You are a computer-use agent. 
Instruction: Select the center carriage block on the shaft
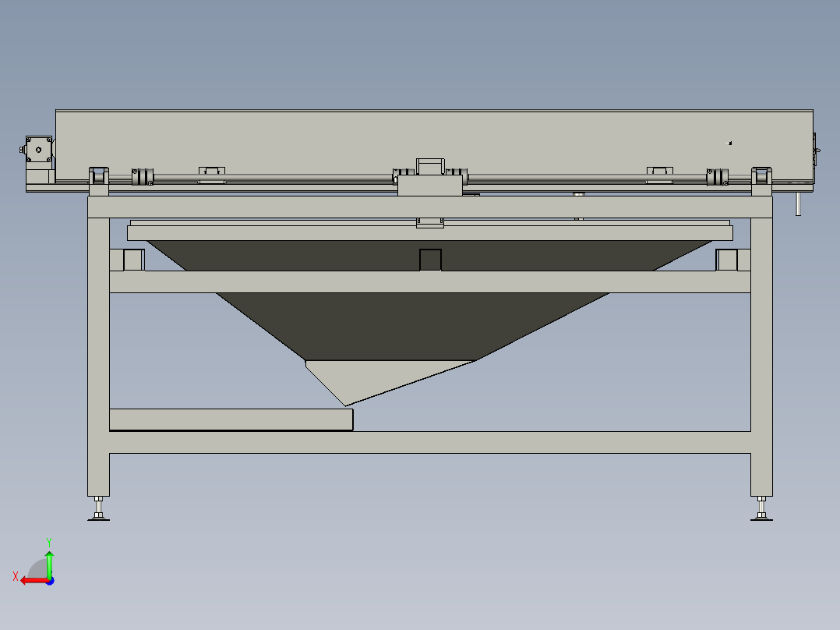[429, 185]
